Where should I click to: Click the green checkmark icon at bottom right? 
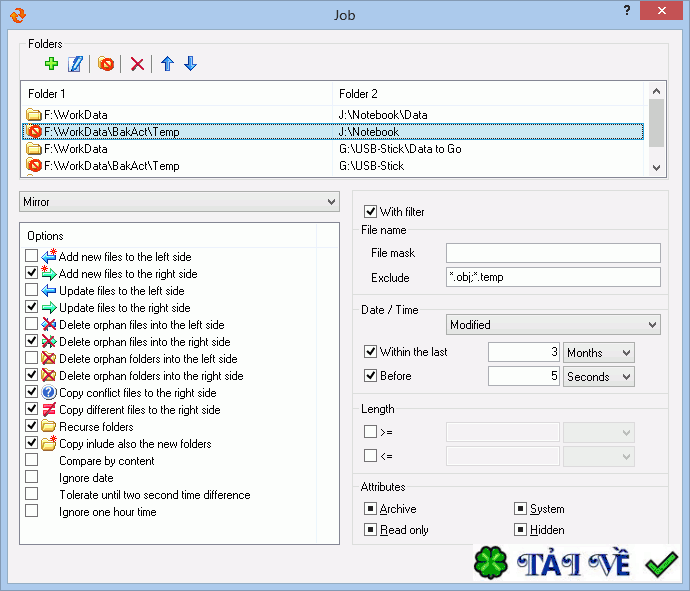tap(660, 566)
